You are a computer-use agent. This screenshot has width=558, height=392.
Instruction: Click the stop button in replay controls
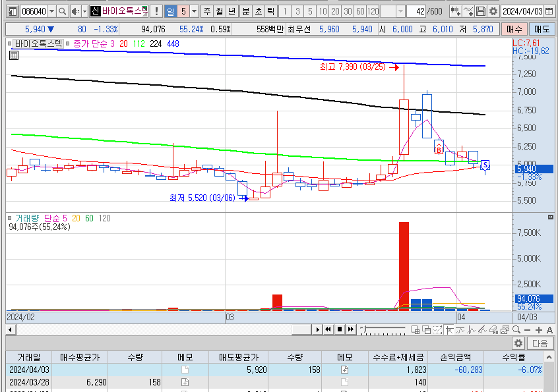[340, 329]
